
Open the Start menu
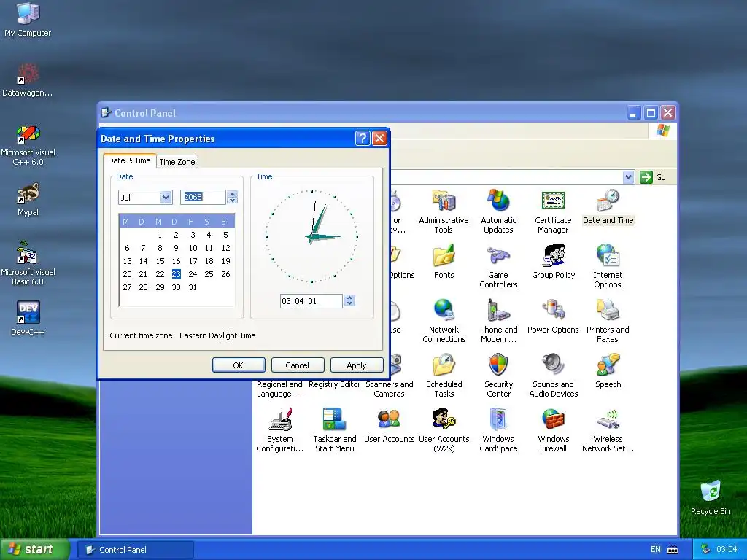click(35, 550)
